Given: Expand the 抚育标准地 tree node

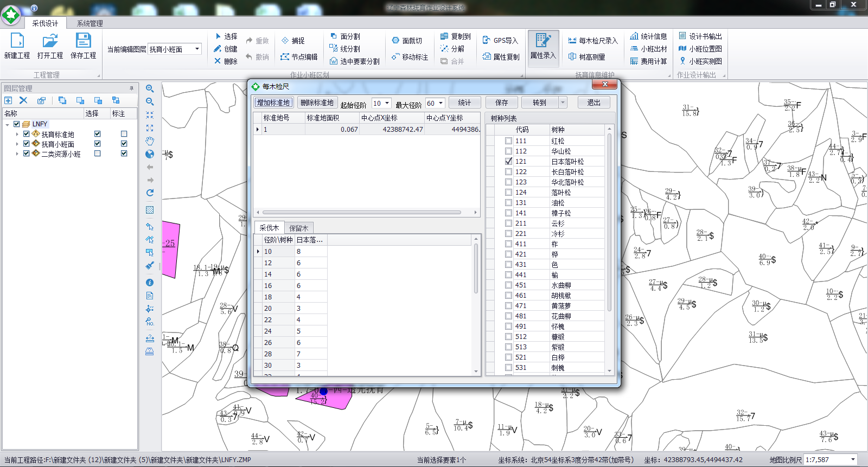Looking at the screenshot, I should [x=17, y=134].
